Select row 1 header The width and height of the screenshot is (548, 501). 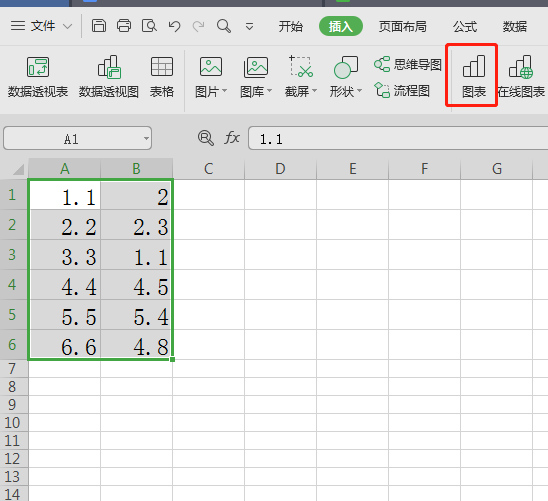tap(14, 195)
